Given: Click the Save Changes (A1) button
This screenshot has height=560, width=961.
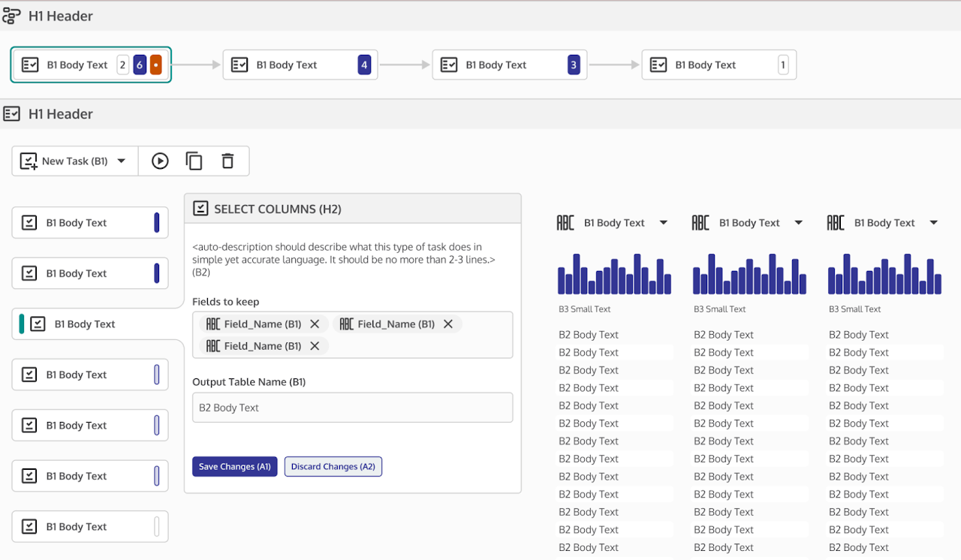Looking at the screenshot, I should 235,466.
